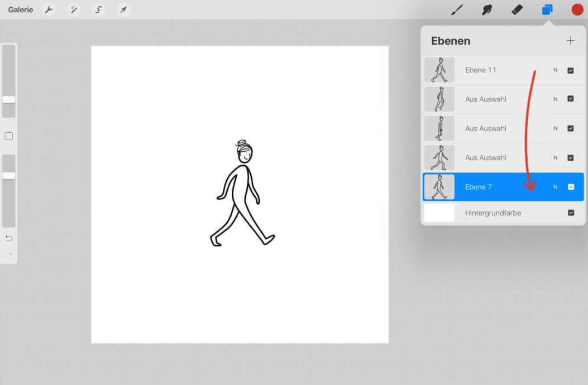
Task: Open the Aktionen wrench menu
Action: 49,9
